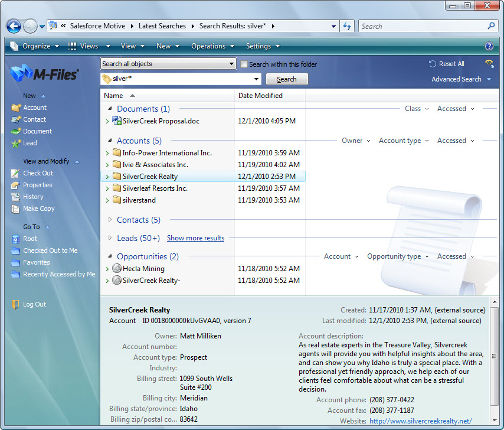Viewport: 504px width, 430px height.
Task: Open the Views menu
Action: 89,46
